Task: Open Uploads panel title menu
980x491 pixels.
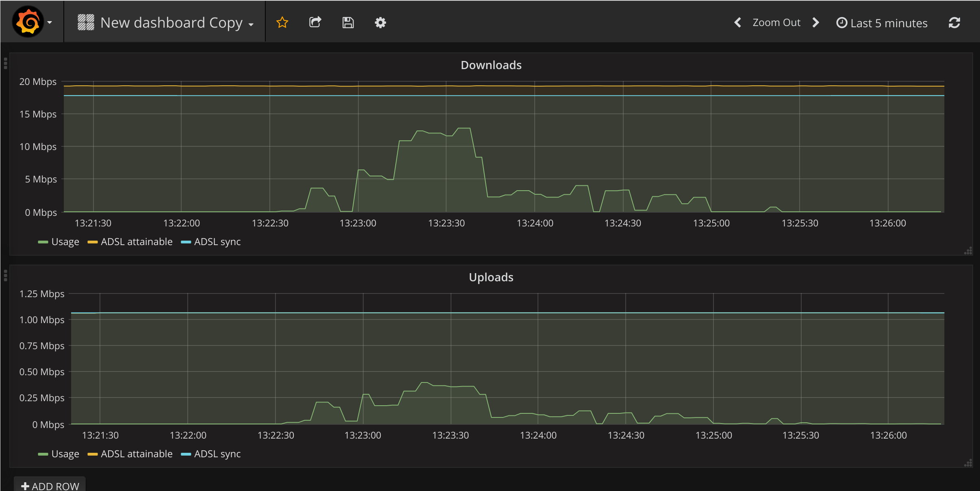Action: (x=491, y=277)
